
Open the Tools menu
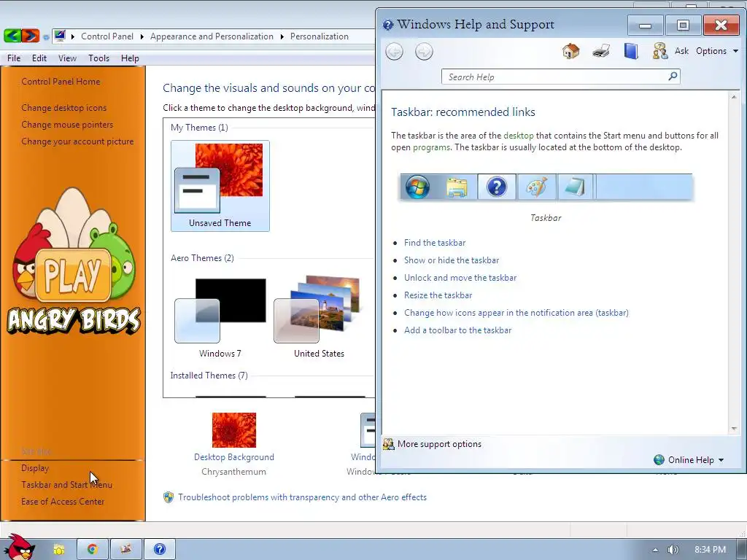98,58
